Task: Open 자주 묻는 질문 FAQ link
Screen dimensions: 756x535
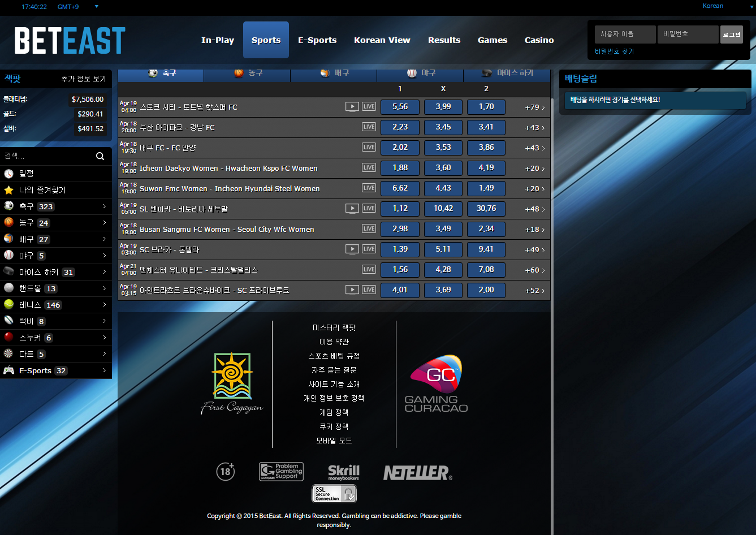Action: [x=334, y=370]
